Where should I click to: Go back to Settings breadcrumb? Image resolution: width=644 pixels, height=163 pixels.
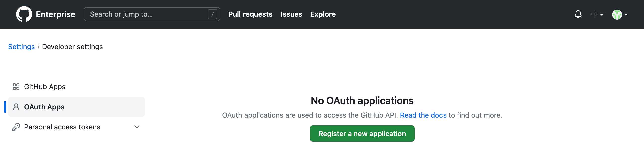click(x=21, y=47)
